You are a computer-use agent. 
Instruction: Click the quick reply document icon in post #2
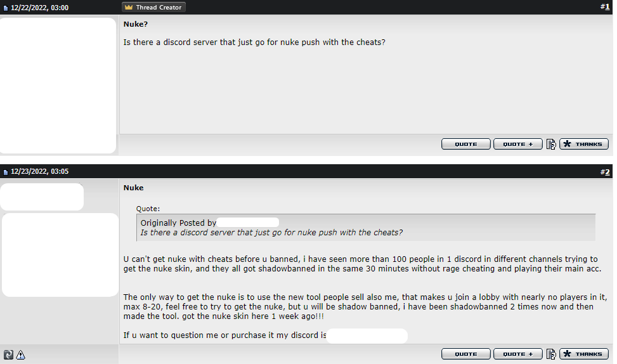[x=551, y=354]
